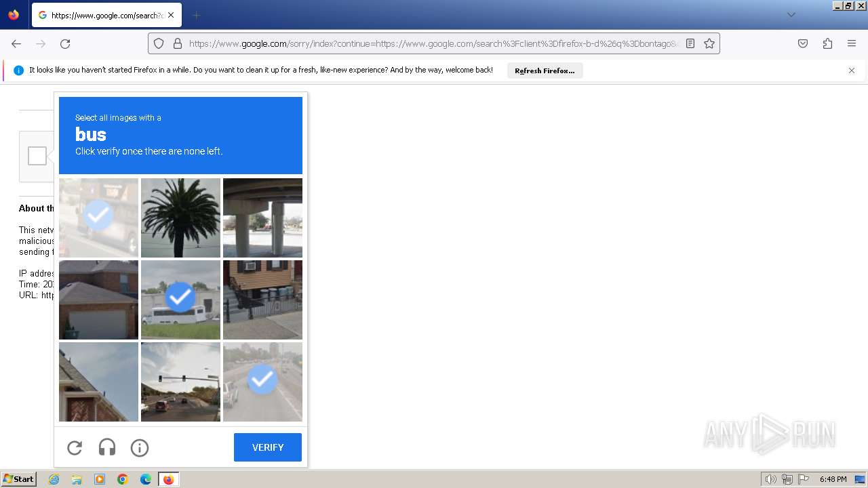Focus the URL address bar
This screenshot has width=868, height=488.
[434, 43]
